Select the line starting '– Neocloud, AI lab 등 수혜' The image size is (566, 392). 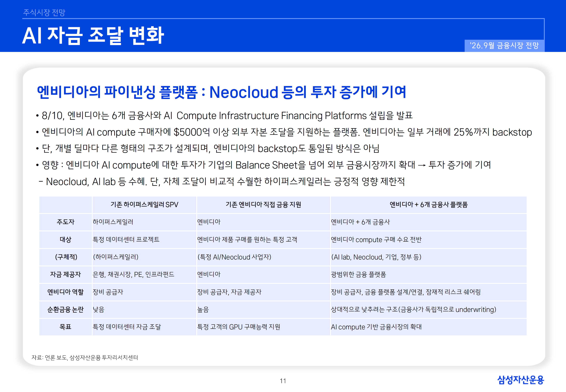click(222, 182)
